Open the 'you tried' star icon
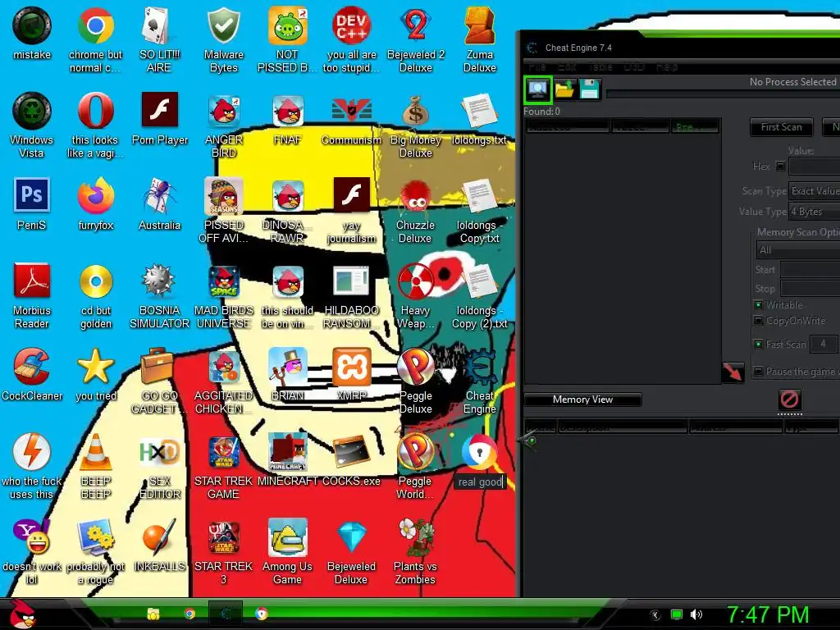The width and height of the screenshot is (840, 630). pyautogui.click(x=96, y=367)
